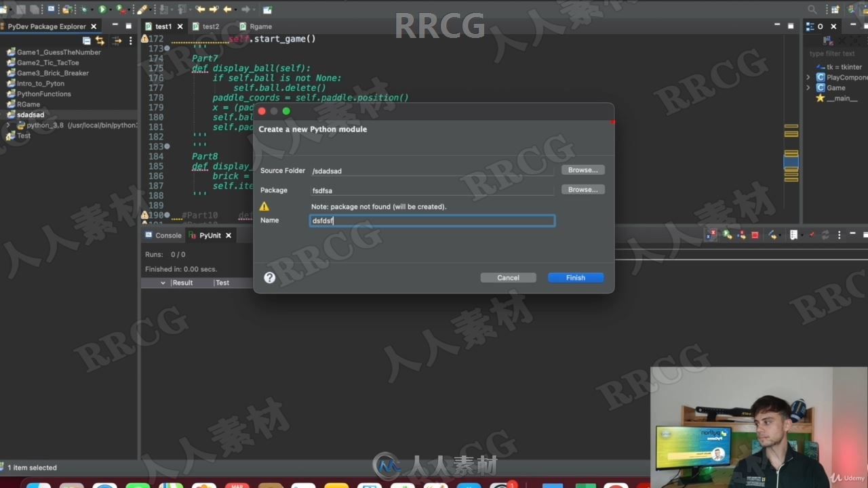The height and width of the screenshot is (488, 868).
Task: Select the Game2_Tic_TacToe project
Action: tap(43, 62)
